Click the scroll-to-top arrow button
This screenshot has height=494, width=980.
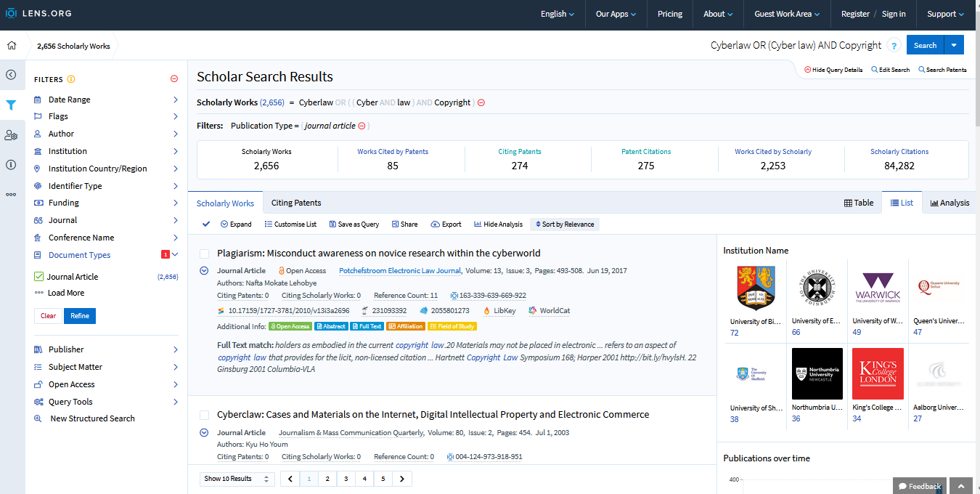tap(961, 486)
